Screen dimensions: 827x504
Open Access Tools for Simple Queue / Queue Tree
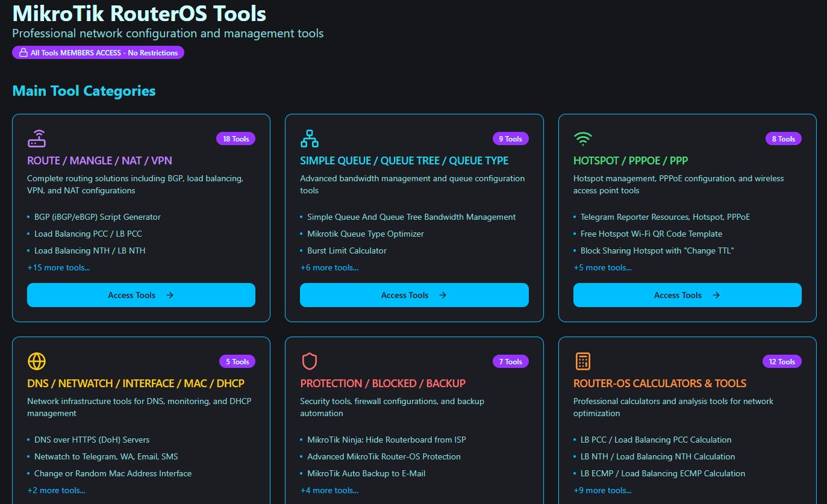point(414,295)
